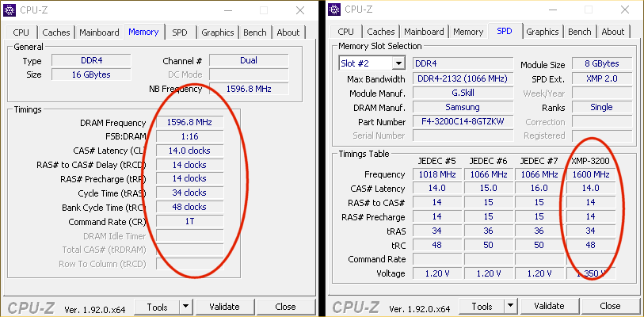Click the 16 GBytes size value

click(x=91, y=74)
